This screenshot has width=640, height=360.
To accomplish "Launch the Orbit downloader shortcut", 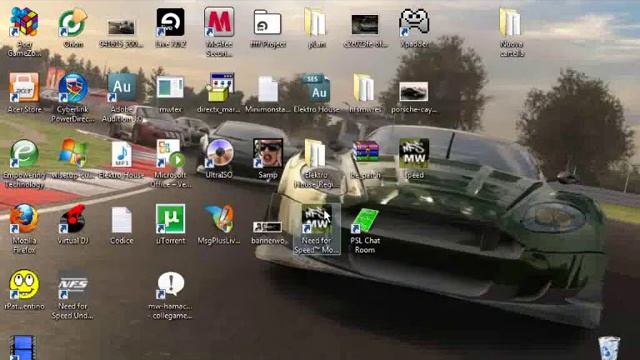I will tap(73, 22).
